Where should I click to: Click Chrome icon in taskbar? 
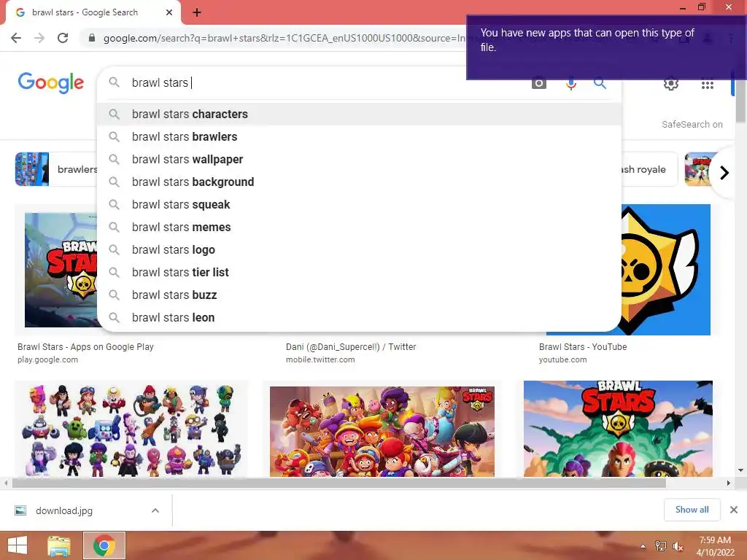(x=104, y=545)
